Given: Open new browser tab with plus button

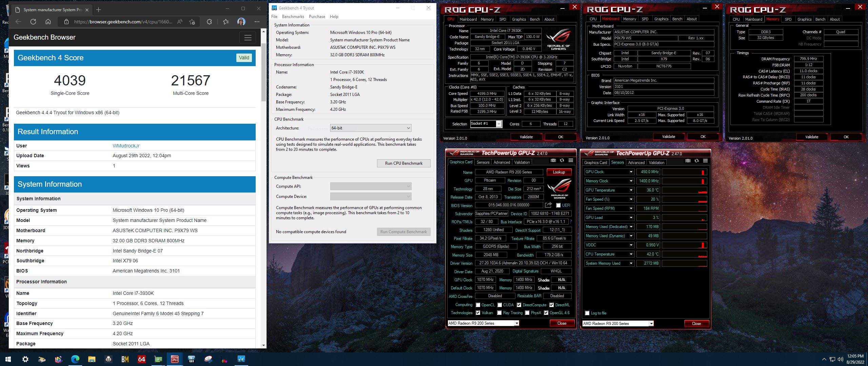Looking at the screenshot, I should point(98,9).
